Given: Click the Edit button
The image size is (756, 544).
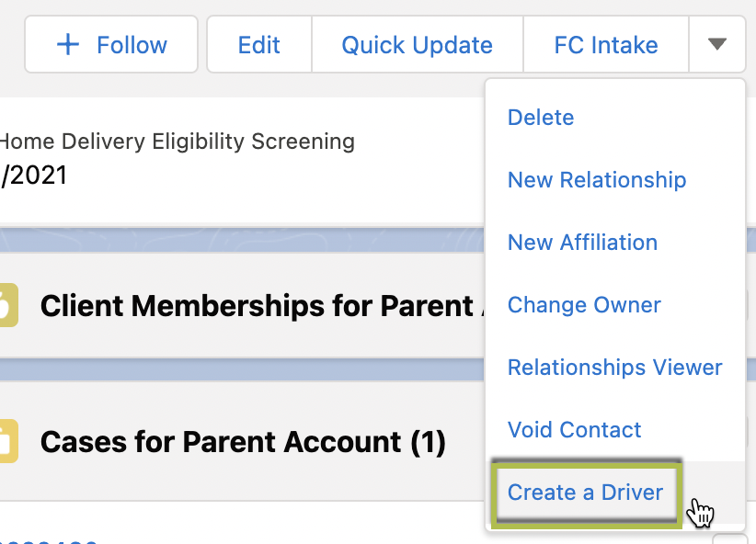Looking at the screenshot, I should pos(259,44).
